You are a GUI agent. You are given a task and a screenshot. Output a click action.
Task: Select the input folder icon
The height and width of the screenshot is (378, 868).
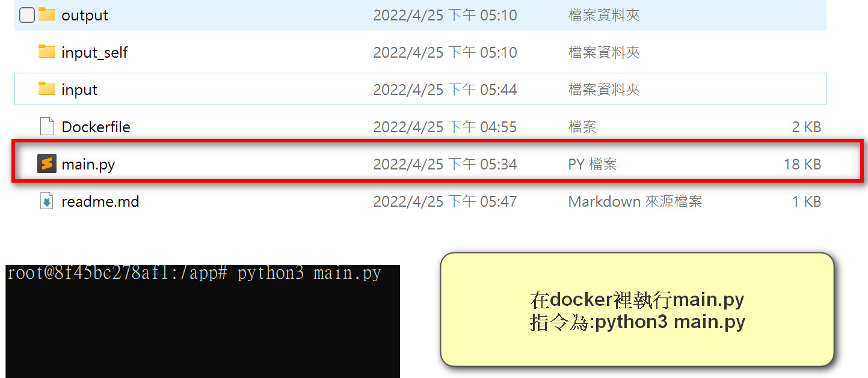click(x=47, y=89)
